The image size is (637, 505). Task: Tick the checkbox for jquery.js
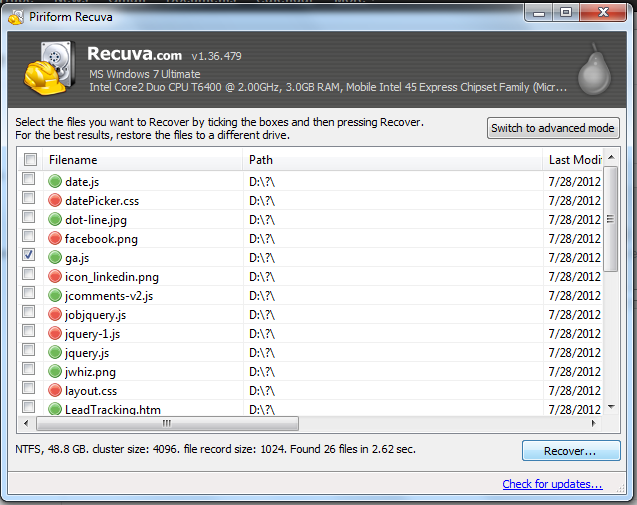(28, 349)
